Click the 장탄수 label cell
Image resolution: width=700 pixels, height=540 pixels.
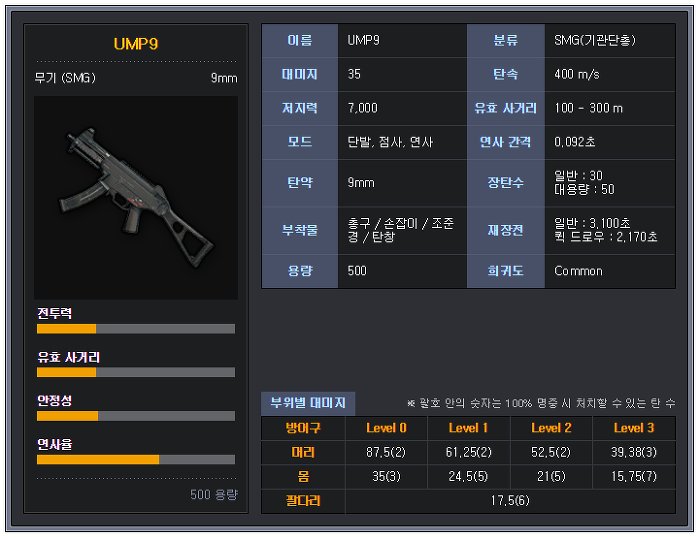[x=506, y=183]
